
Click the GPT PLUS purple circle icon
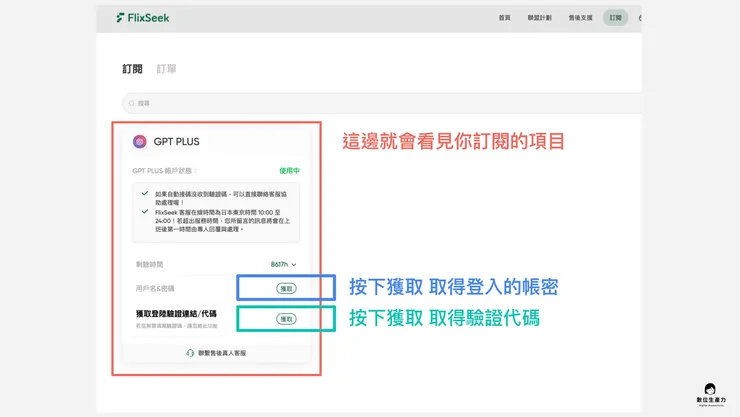click(139, 142)
